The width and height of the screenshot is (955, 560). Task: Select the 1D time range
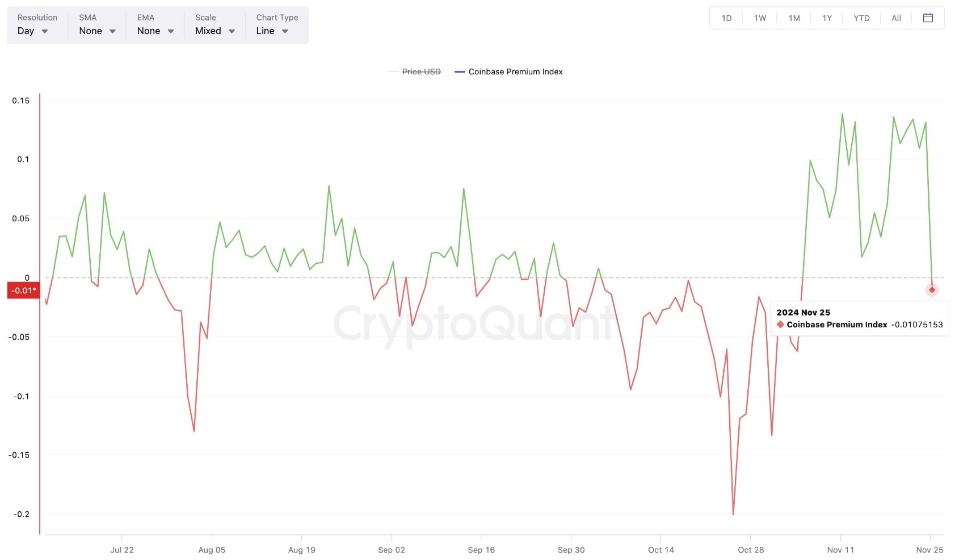[726, 18]
